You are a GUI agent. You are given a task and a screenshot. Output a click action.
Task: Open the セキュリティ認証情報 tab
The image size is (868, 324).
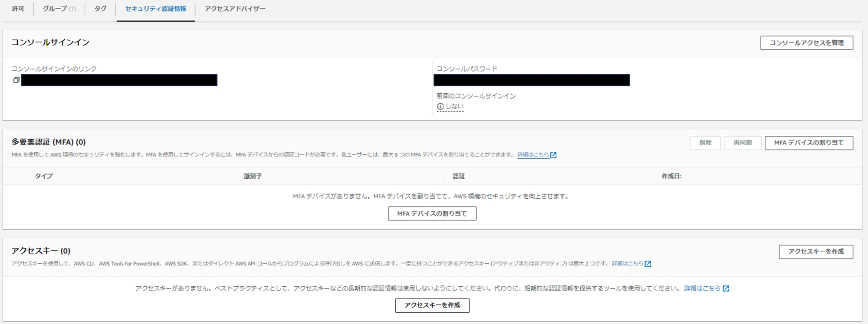point(155,9)
